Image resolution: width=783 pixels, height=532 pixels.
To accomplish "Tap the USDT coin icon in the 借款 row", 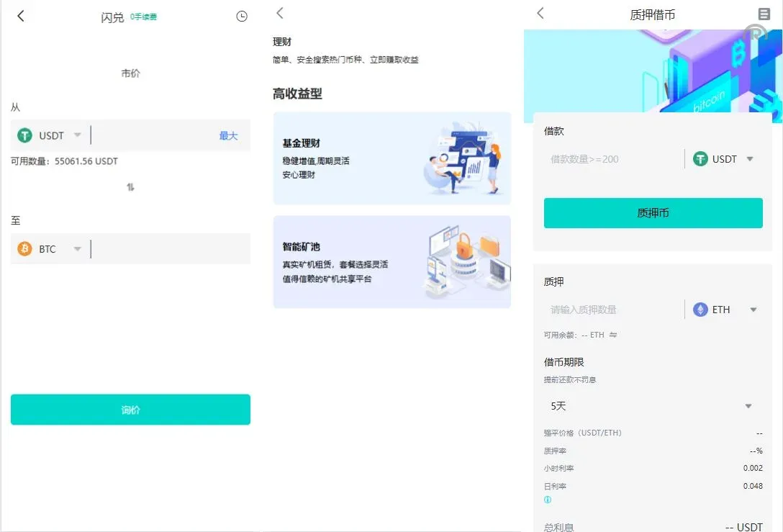I will [x=700, y=159].
